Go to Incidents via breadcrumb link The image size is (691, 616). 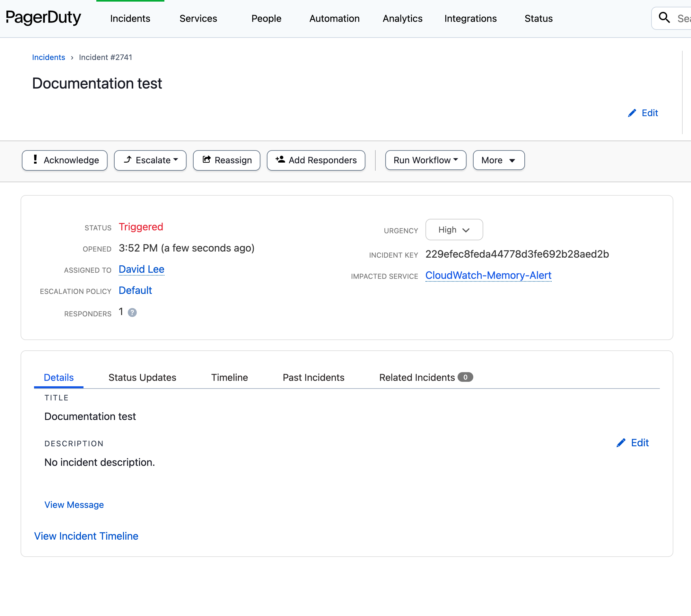48,57
